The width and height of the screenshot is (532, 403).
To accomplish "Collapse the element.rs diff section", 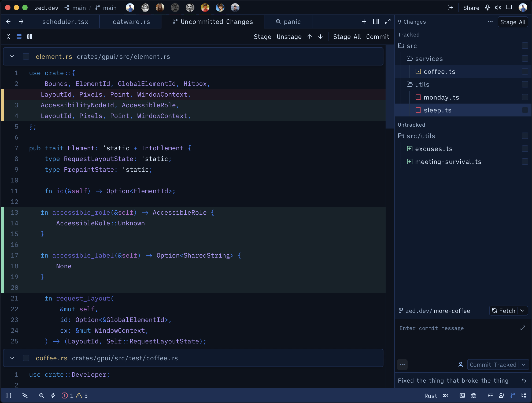I will point(12,56).
